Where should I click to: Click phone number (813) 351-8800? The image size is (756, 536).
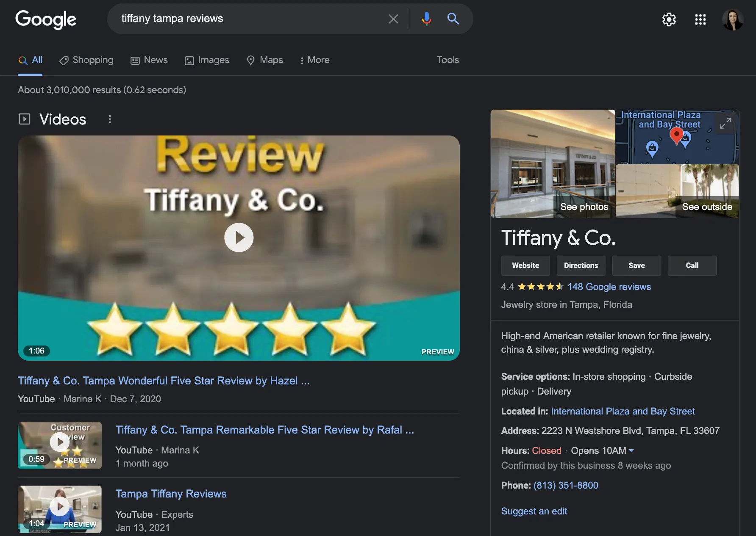pyautogui.click(x=566, y=485)
